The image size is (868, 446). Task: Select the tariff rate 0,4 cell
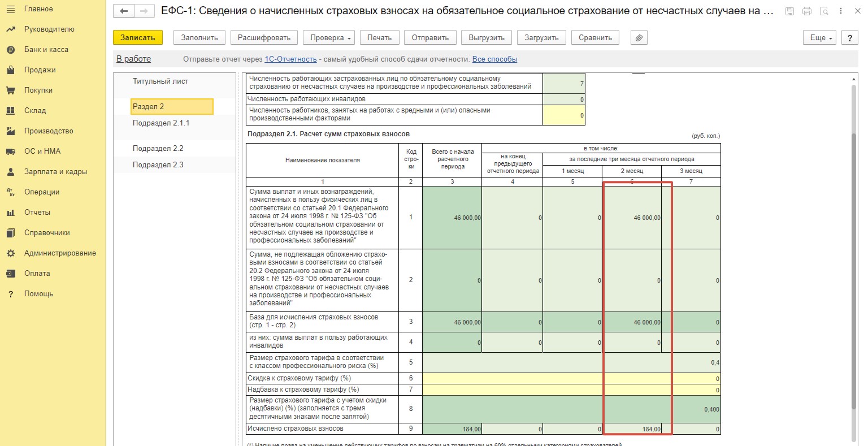[x=571, y=362]
